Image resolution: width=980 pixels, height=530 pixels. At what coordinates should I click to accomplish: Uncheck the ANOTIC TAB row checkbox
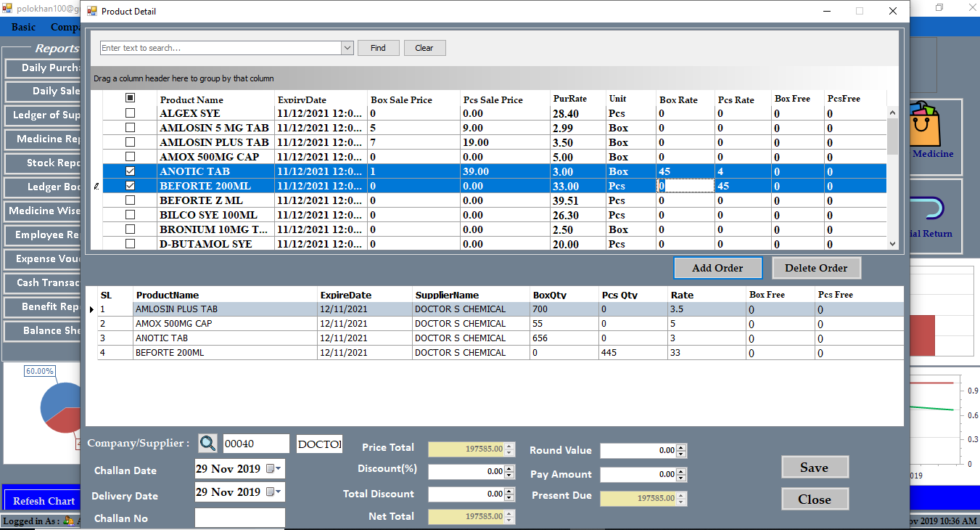[131, 171]
